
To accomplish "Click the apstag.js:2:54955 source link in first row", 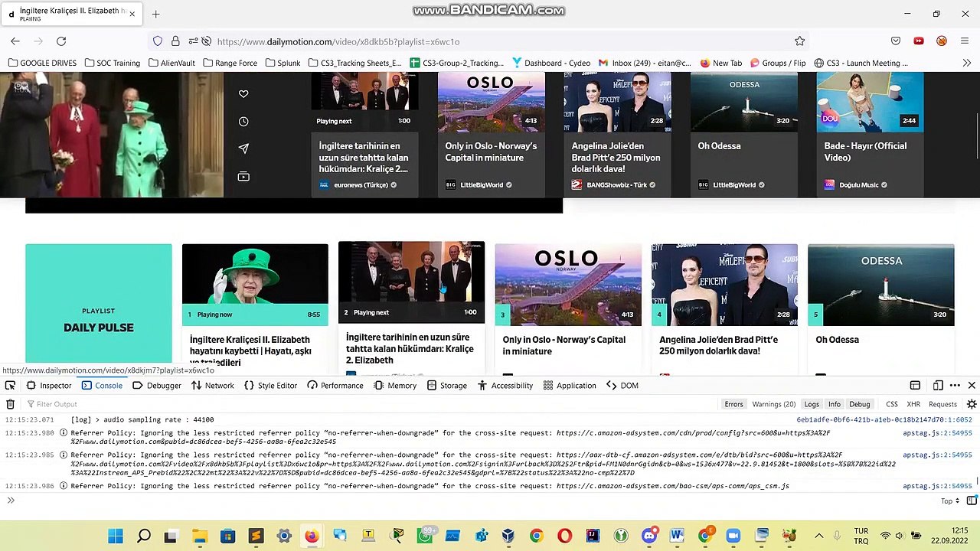I will (937, 433).
